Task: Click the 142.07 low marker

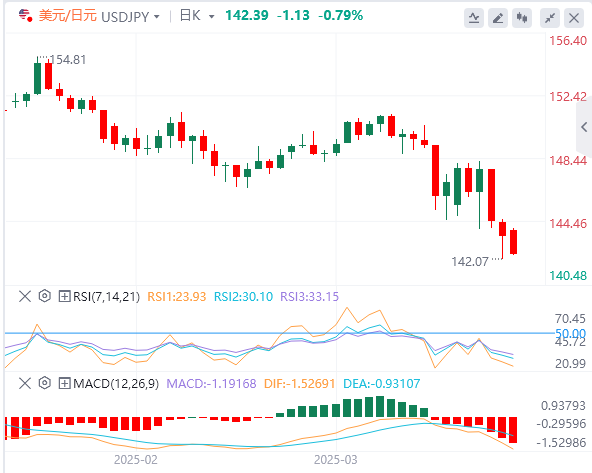Action: pyautogui.click(x=470, y=262)
